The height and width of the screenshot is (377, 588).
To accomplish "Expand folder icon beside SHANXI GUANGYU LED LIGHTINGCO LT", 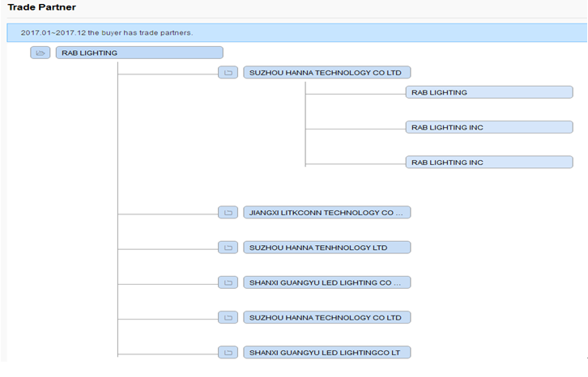I will click(228, 353).
